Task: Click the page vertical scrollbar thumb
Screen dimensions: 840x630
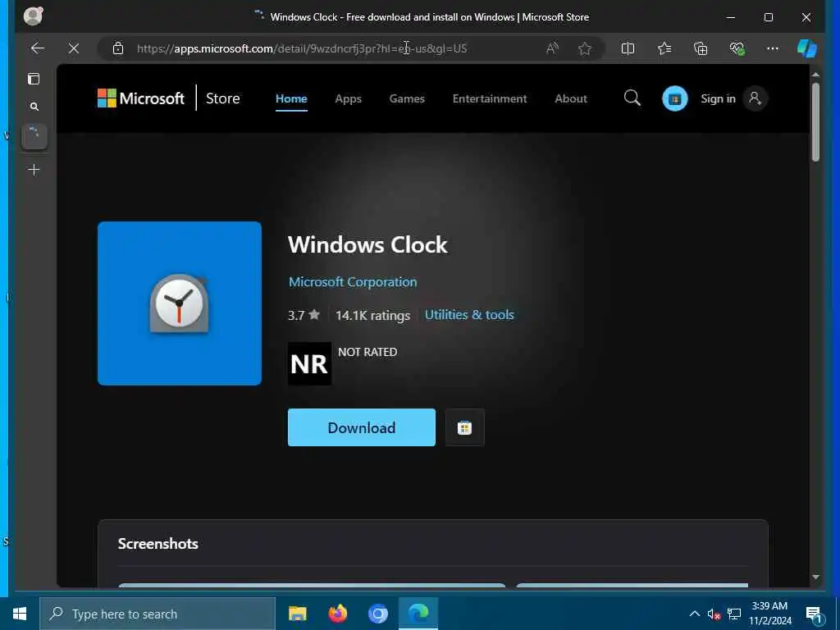Action: pyautogui.click(x=815, y=121)
